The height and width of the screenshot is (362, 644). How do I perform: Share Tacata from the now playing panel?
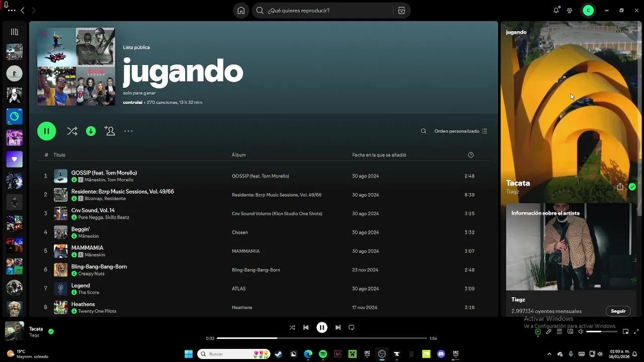click(620, 187)
